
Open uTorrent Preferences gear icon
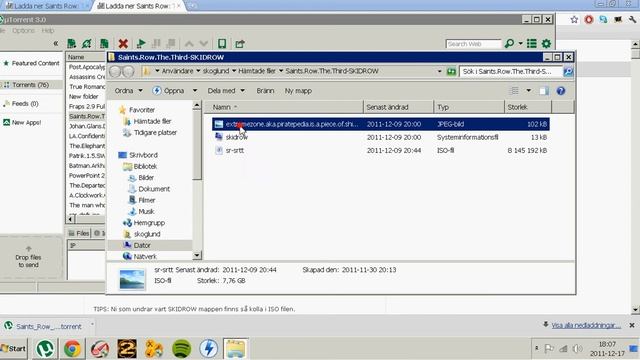pos(546,43)
